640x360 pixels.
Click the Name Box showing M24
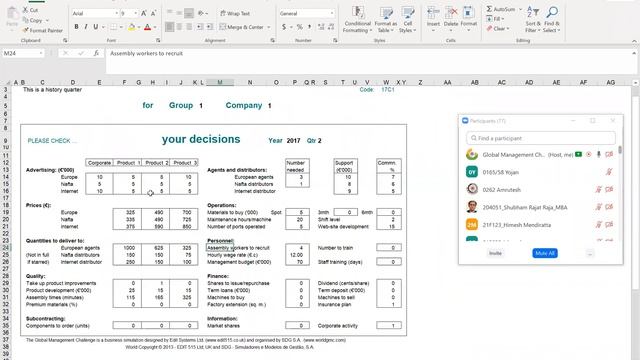click(x=23, y=53)
